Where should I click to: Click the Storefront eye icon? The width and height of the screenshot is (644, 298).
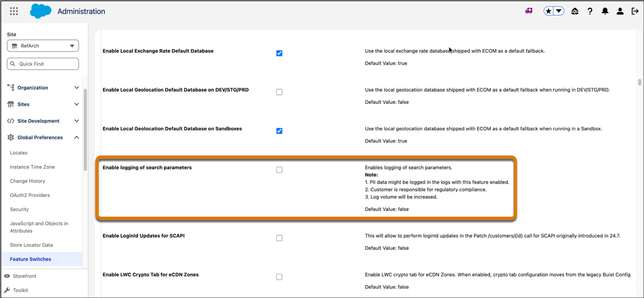[7, 276]
